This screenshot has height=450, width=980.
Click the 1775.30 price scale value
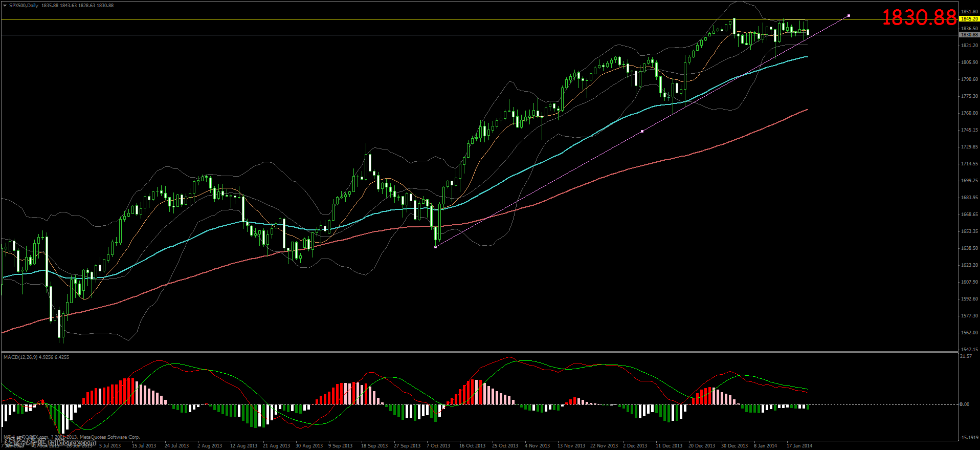point(969,96)
